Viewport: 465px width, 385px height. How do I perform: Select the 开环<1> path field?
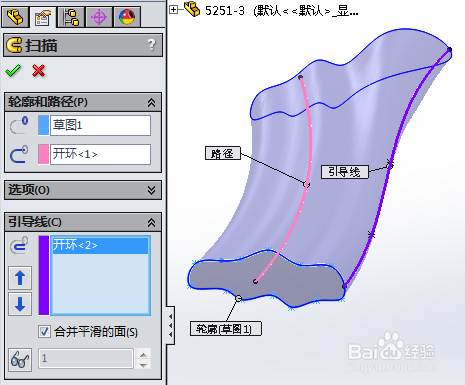100,154
